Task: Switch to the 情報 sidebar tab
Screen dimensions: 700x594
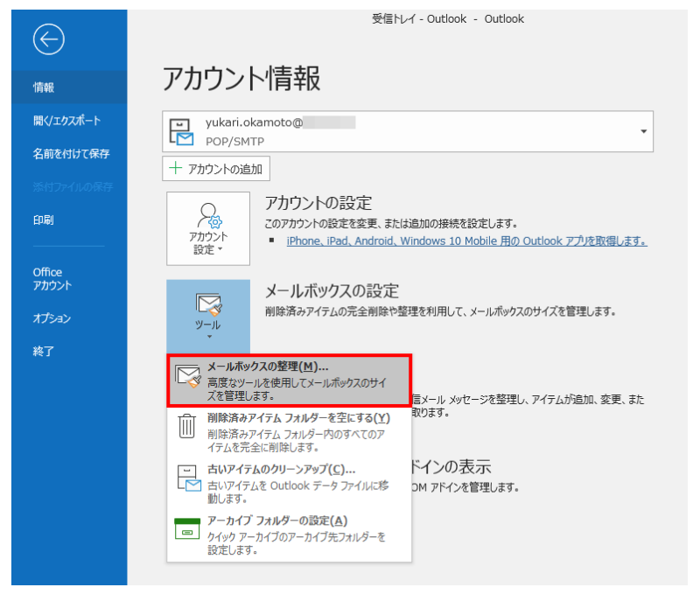Action: [44, 87]
